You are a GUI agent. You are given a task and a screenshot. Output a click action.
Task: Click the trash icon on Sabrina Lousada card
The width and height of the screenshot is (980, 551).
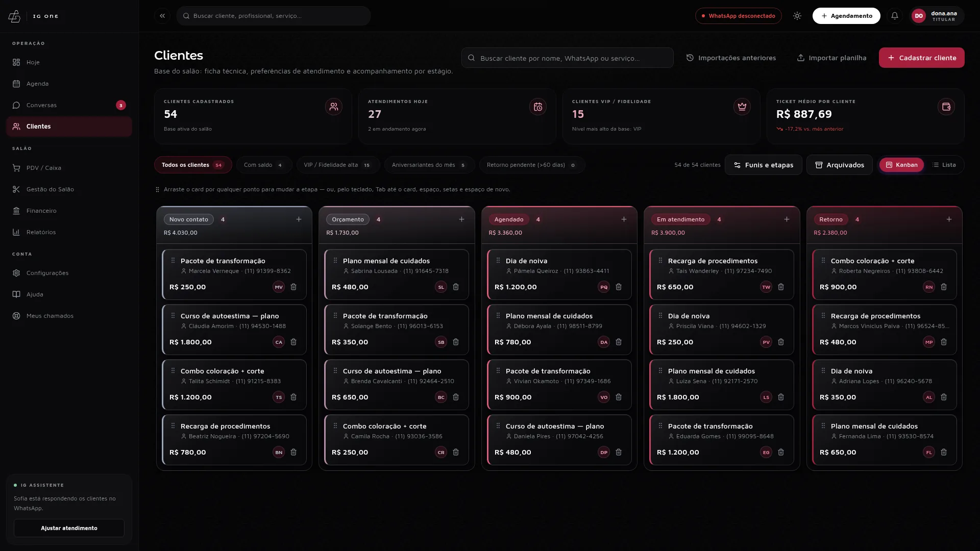point(456,287)
